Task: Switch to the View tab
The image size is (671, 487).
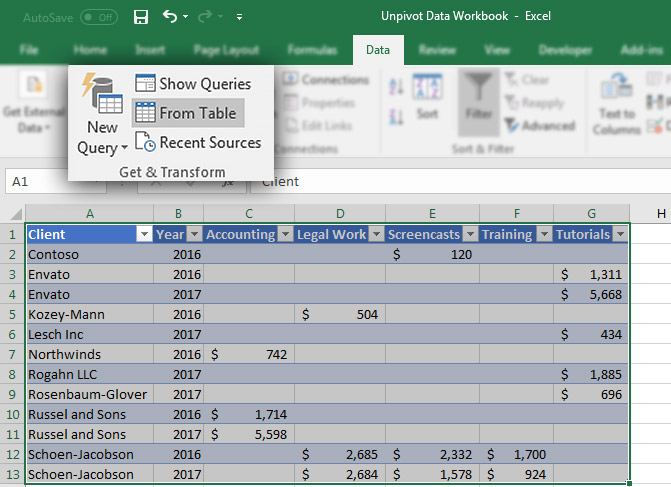Action: (497, 50)
